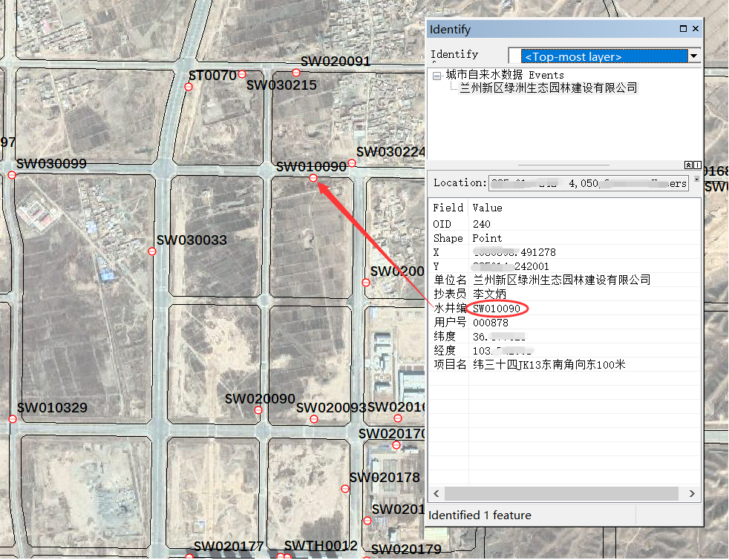Click the SW030033 point marker on map

[x=152, y=251]
